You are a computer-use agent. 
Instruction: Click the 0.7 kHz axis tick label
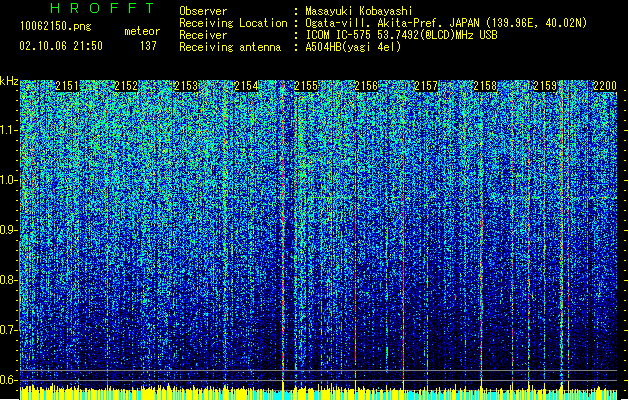(x=9, y=330)
